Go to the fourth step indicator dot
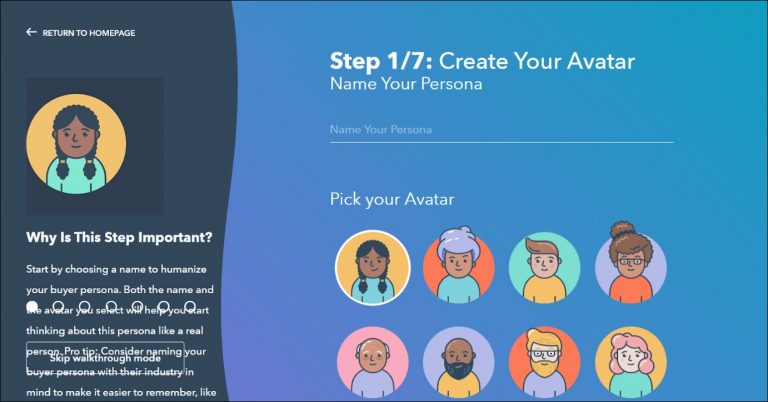Viewport: 768px width, 402px height. (111, 307)
